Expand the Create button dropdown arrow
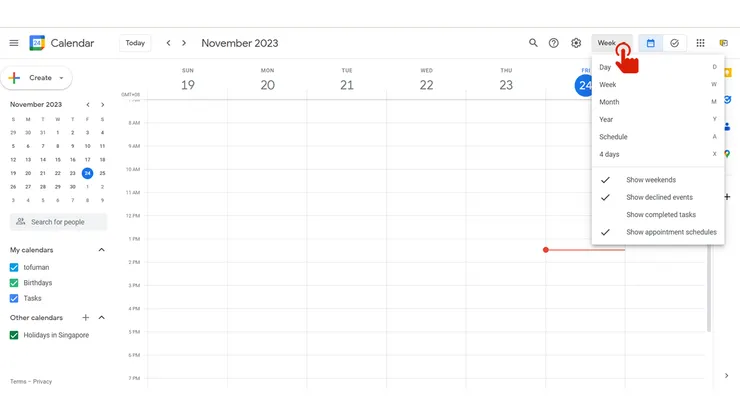740x416 pixels. coord(61,78)
